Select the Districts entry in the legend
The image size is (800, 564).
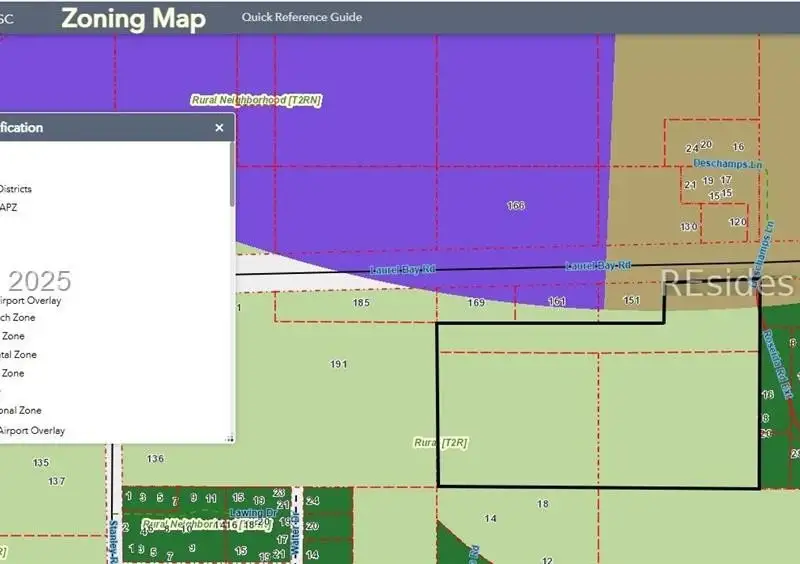click(x=16, y=188)
